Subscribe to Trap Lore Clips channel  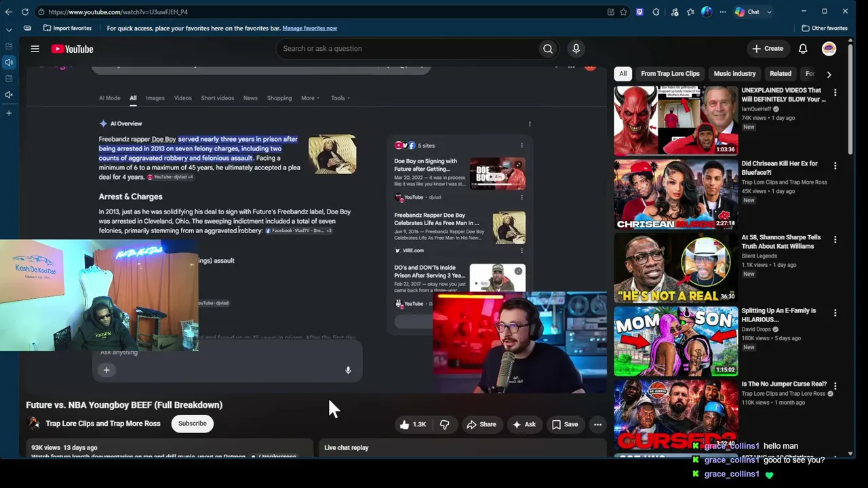click(x=193, y=424)
